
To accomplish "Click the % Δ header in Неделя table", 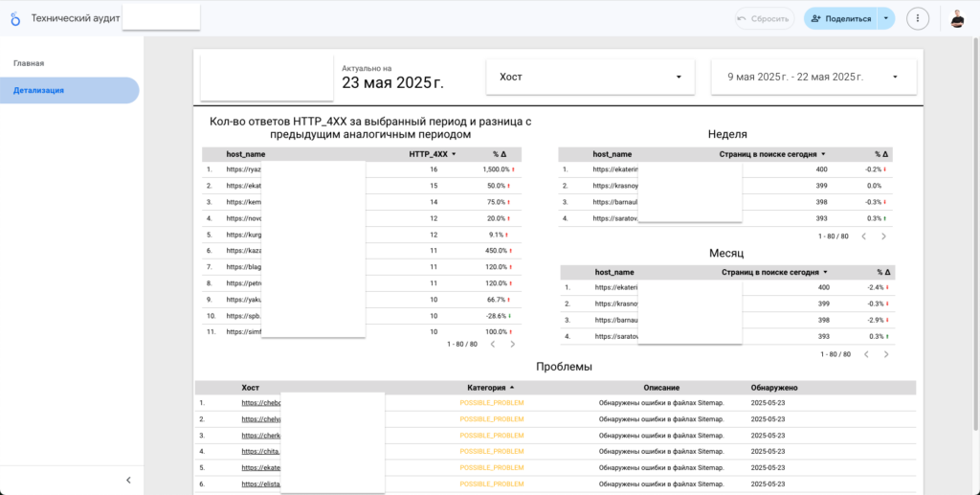I will pos(881,154).
